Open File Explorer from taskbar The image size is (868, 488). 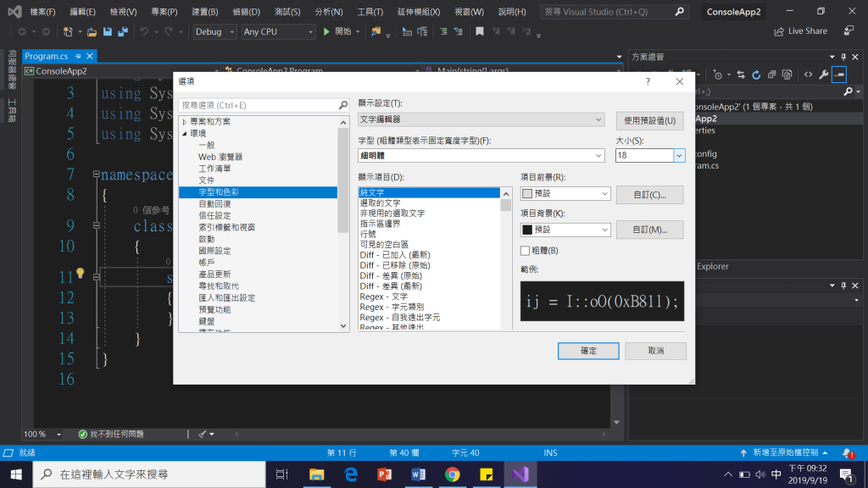click(x=317, y=474)
